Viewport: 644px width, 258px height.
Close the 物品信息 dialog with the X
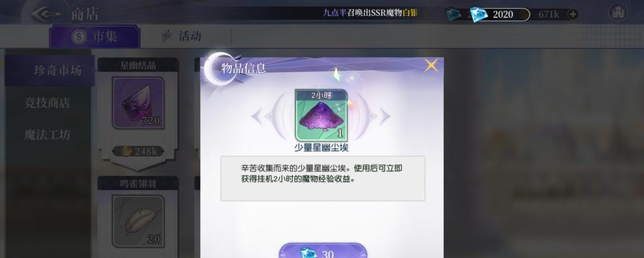[431, 65]
